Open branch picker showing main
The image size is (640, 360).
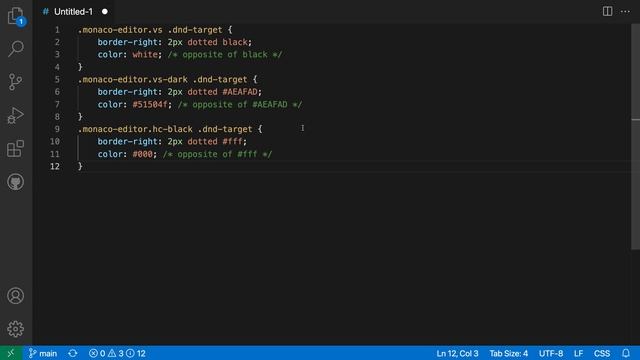[x=43, y=353]
